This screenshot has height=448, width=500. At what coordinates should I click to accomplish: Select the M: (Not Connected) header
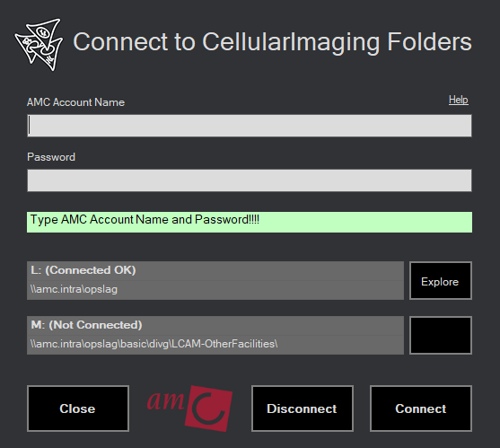[215, 326]
